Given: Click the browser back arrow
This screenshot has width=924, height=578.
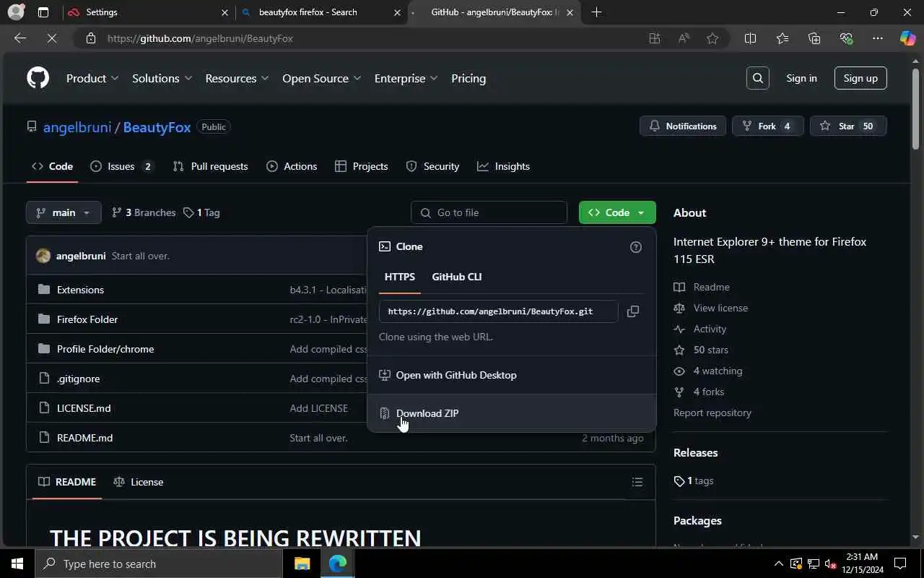Looking at the screenshot, I should pos(20,38).
